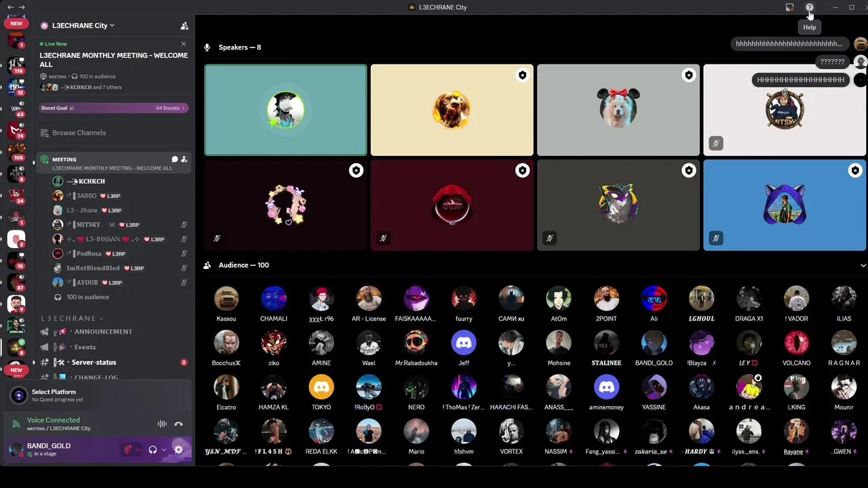Open chat icon on MEETING stage channel

[x=174, y=159]
